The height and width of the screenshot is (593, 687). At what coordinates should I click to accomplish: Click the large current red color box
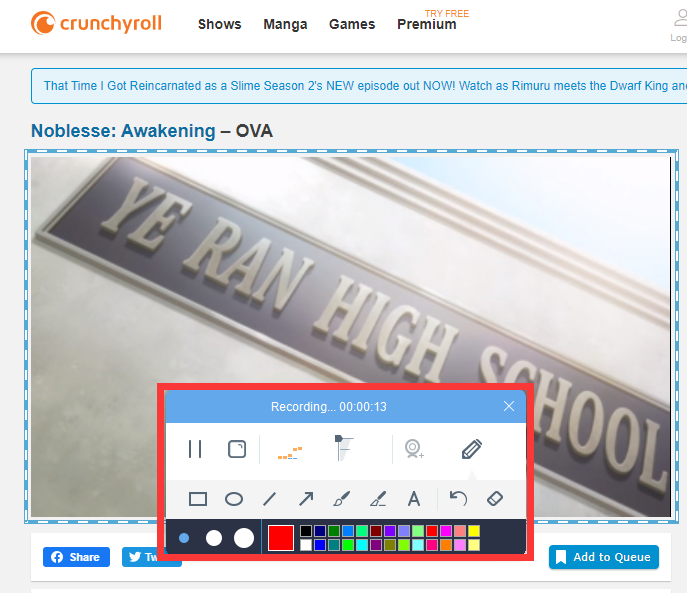pos(281,538)
